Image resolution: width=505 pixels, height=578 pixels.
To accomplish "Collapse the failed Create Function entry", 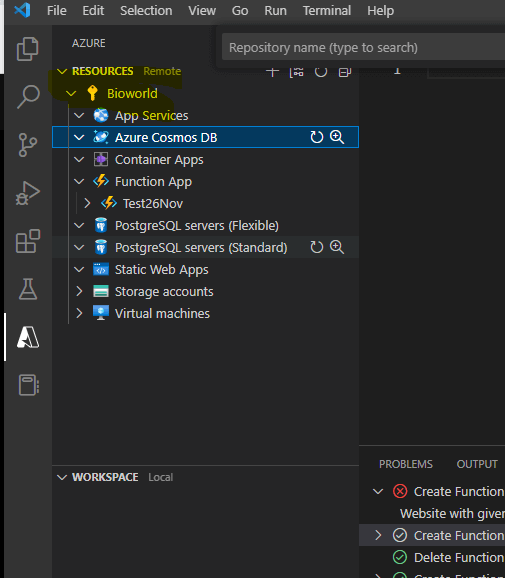I will [x=378, y=491].
